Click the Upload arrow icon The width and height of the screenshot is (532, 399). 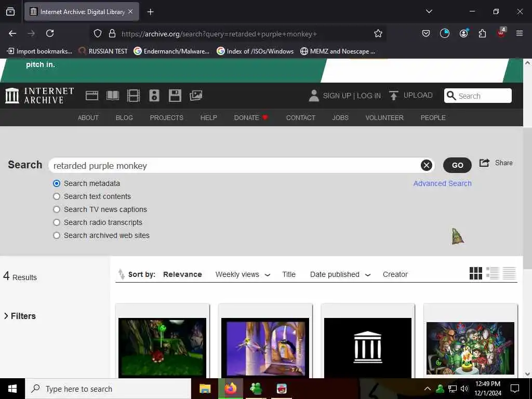tap(394, 96)
